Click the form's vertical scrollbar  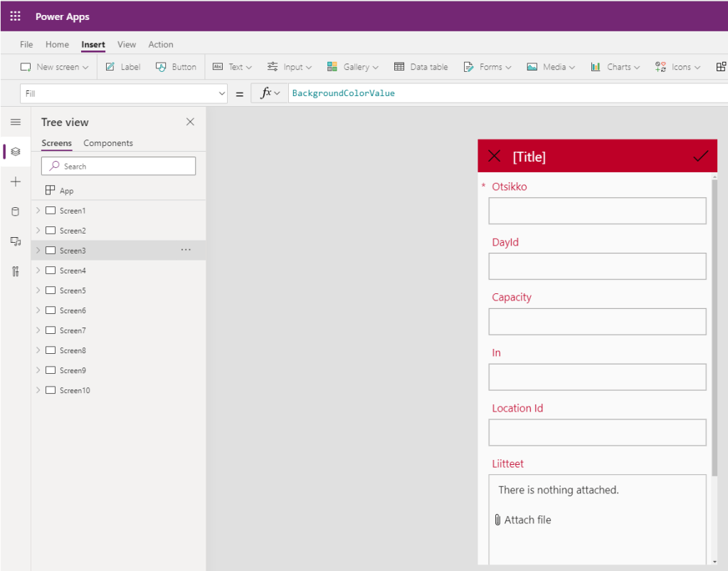pos(714,328)
